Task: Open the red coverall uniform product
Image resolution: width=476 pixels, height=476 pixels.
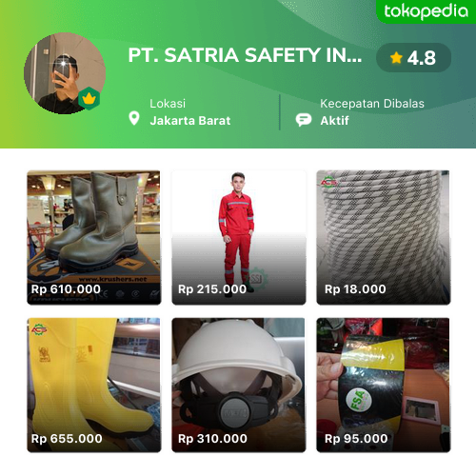Action: pyautogui.click(x=239, y=238)
